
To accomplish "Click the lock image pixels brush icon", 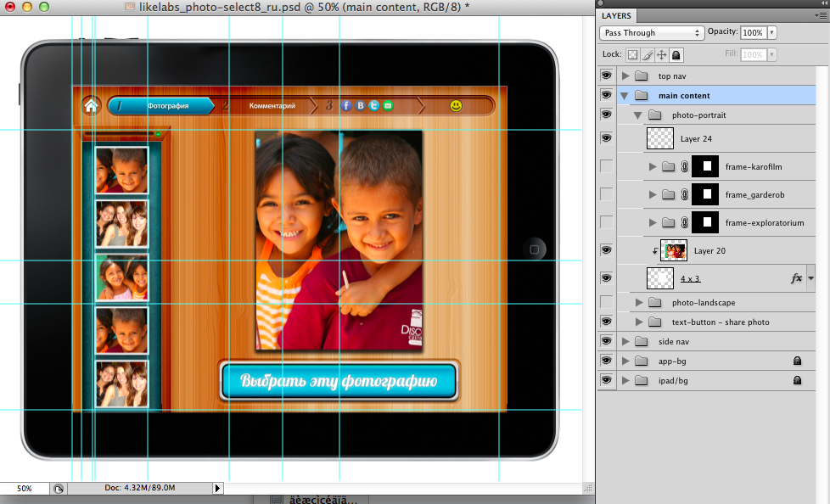I will 647,55.
